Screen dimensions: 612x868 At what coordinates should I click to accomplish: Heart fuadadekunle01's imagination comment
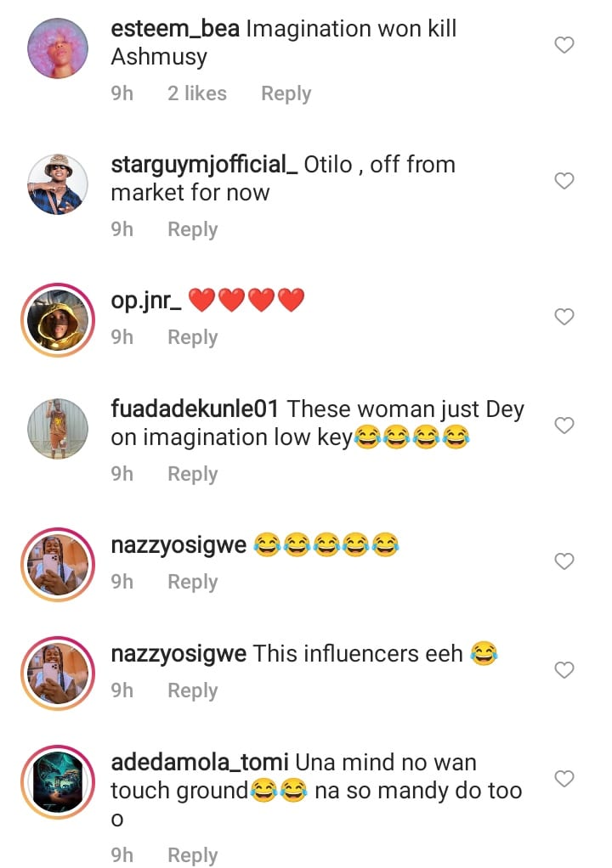(564, 425)
